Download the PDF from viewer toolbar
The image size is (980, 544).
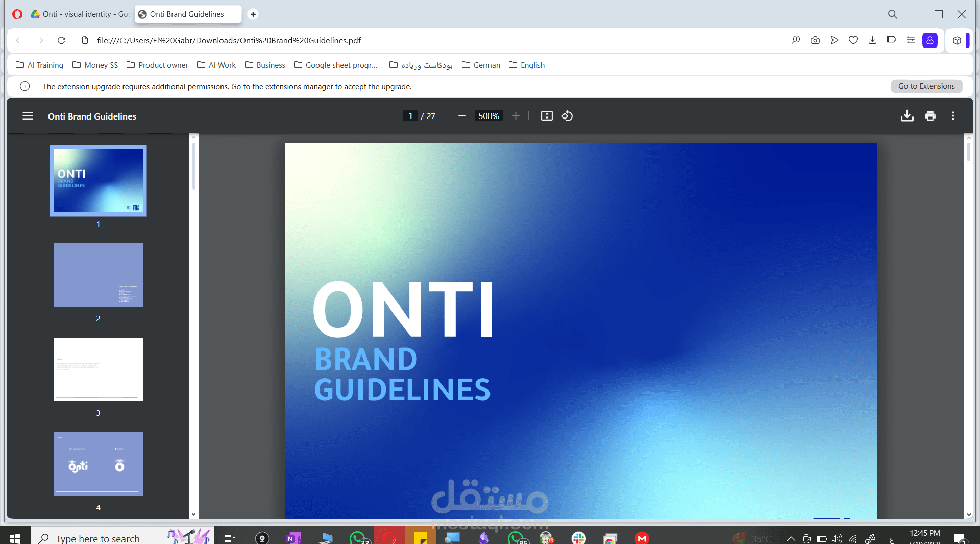coord(907,116)
